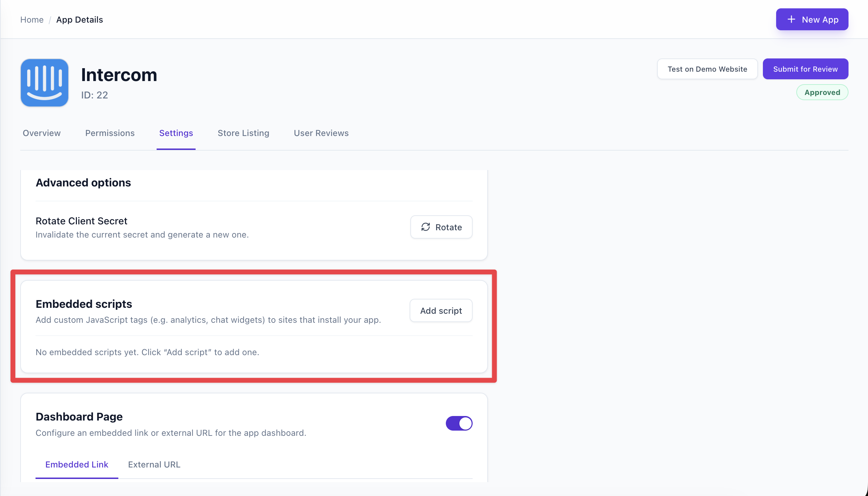868x496 pixels.
Task: Switch to the Permissions tab
Action: pyautogui.click(x=110, y=133)
